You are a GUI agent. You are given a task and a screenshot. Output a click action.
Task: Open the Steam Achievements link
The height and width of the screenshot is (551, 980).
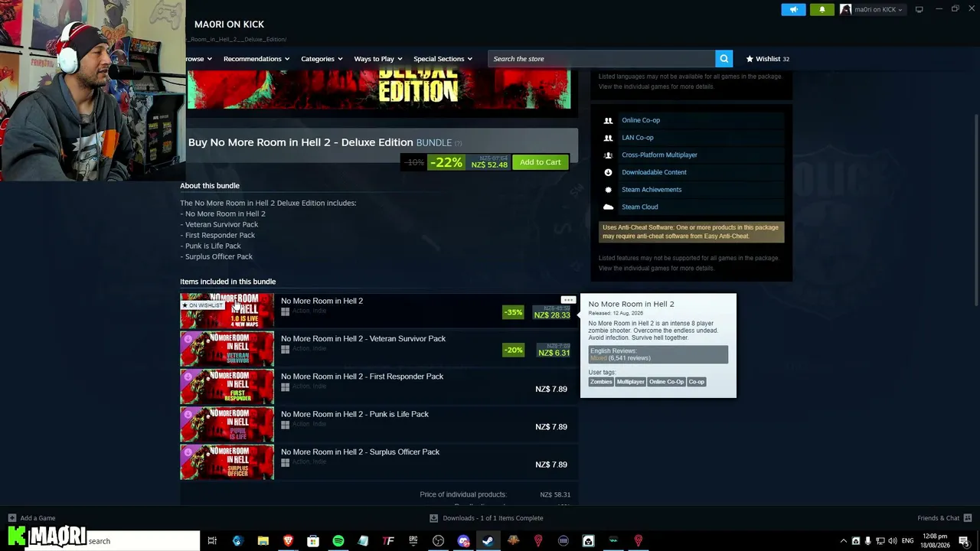[652, 190]
